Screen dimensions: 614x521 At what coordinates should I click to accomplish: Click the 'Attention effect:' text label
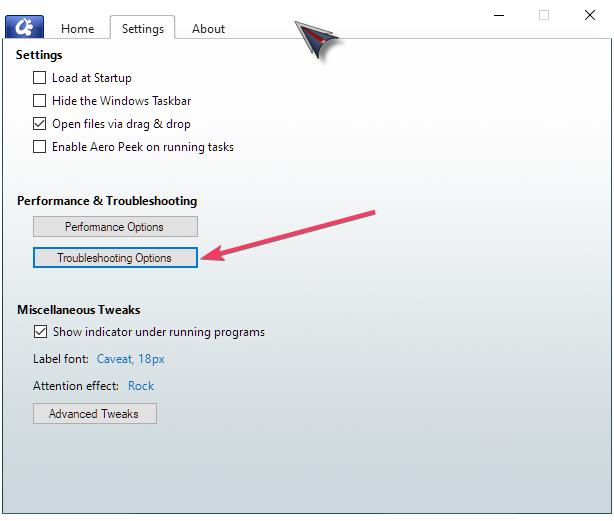coord(76,386)
